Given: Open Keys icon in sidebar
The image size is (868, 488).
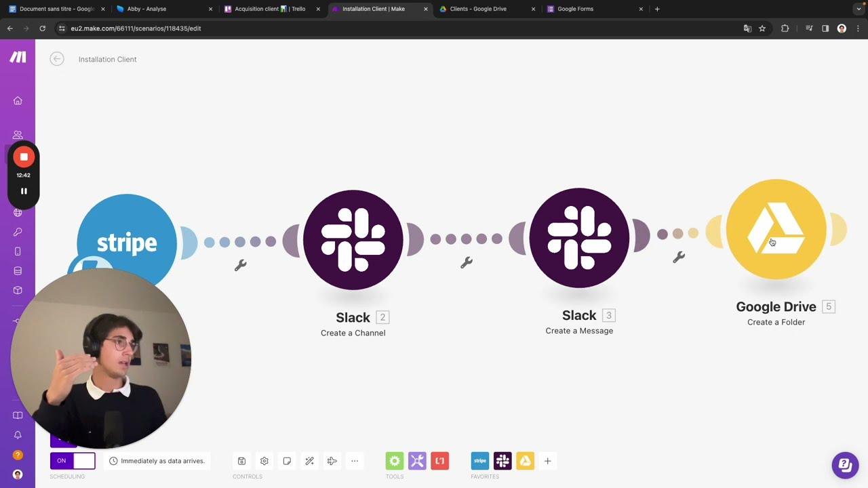Looking at the screenshot, I should click(x=18, y=232).
